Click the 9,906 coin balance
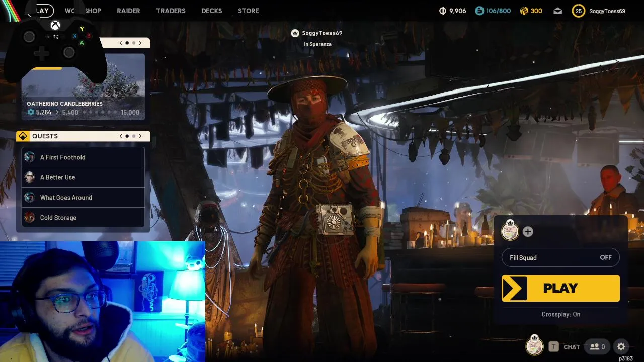Screen dimensions: 644x362 [457, 11]
